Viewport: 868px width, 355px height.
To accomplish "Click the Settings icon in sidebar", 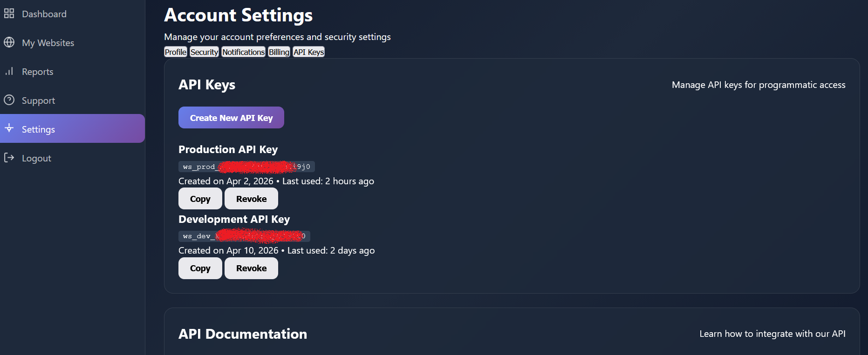I will point(9,128).
